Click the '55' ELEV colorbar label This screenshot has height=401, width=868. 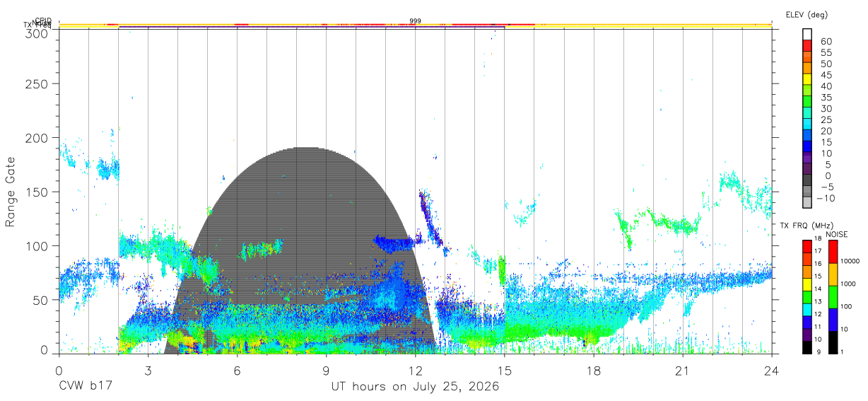click(826, 53)
